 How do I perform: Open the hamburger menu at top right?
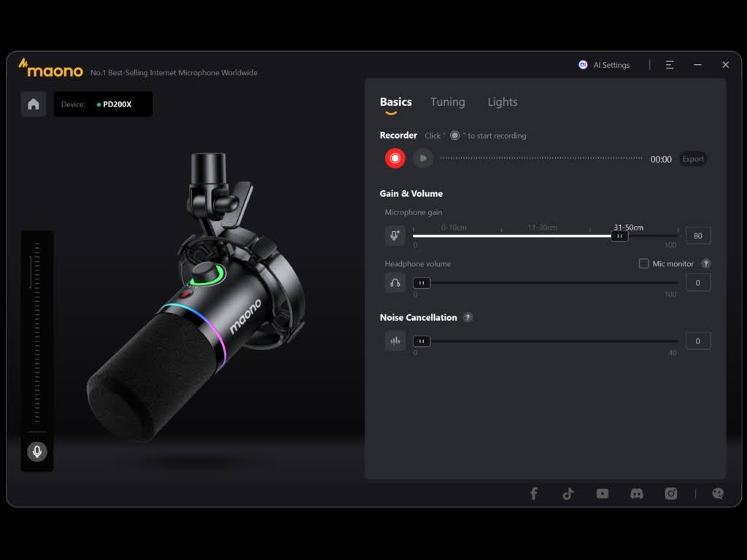(x=669, y=65)
